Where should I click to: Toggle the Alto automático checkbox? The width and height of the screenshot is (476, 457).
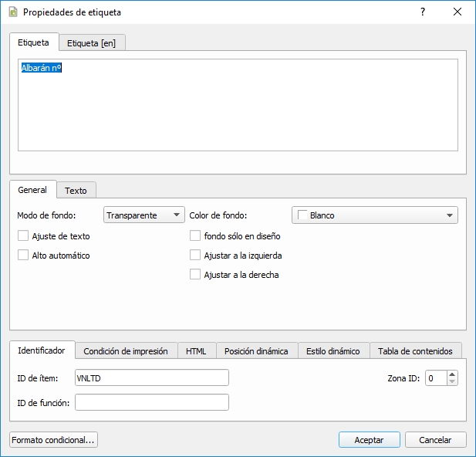(23, 256)
